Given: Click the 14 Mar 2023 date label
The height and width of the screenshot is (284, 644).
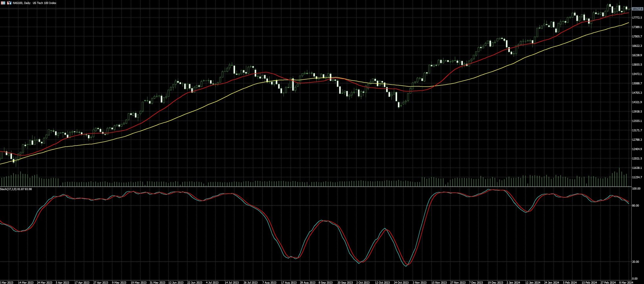Looking at the screenshot, I should point(26,282).
